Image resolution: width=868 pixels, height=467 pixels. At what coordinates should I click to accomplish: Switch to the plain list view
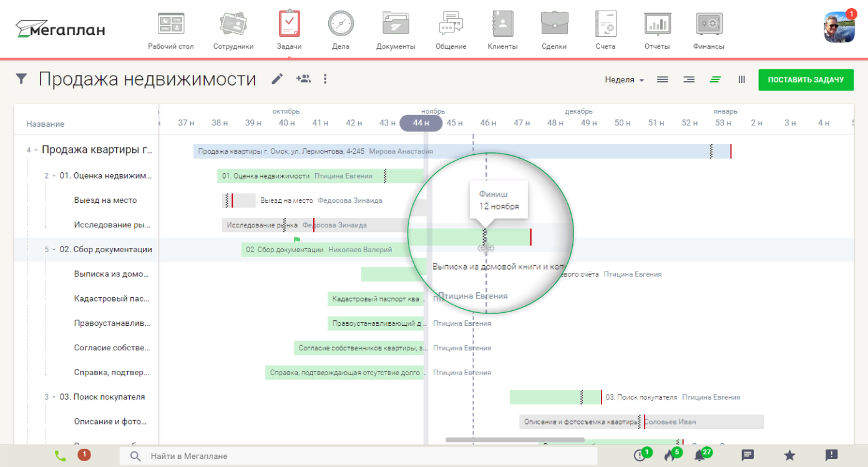(x=663, y=79)
